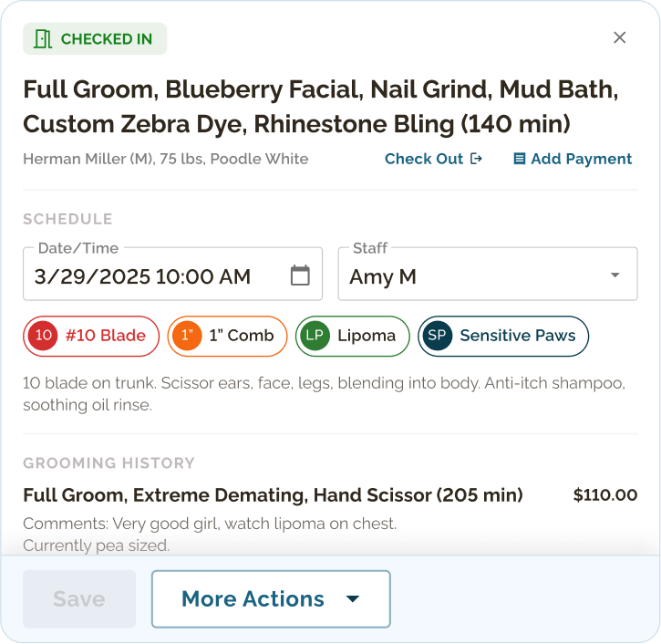Toggle the Sensitive Paws tag
The height and width of the screenshot is (644, 661).
click(503, 336)
